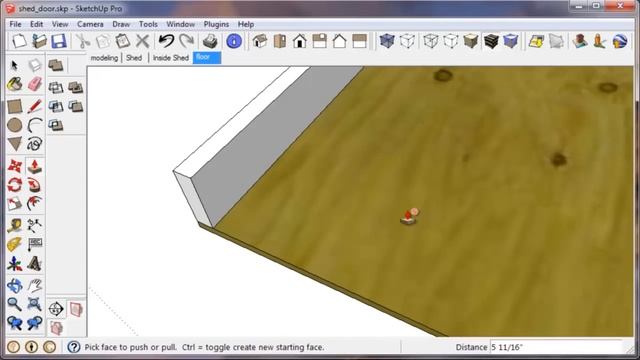Pick the Freehand scribble tool
640x360 pixels.
pos(35,144)
